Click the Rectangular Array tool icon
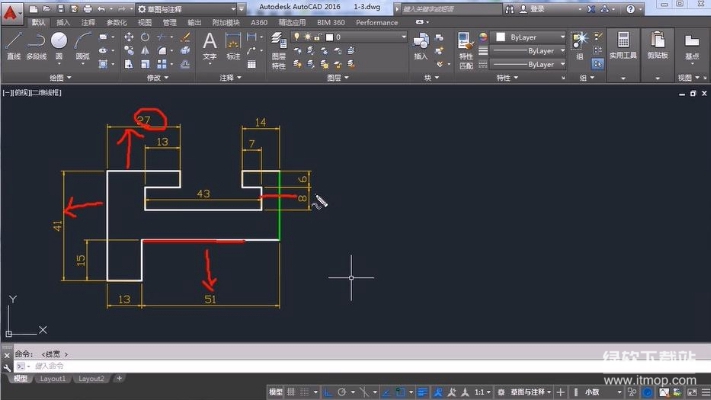The height and width of the screenshot is (400, 711). pyautogui.click(x=161, y=64)
